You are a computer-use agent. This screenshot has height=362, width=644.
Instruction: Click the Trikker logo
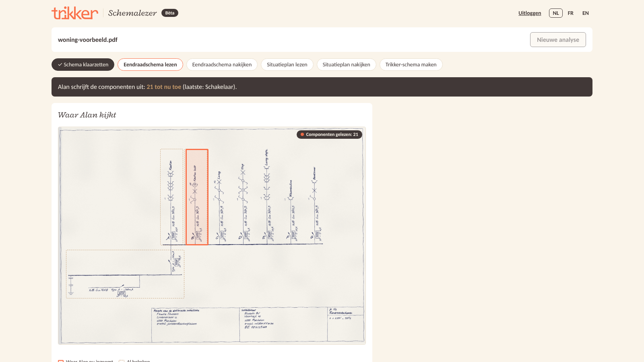(75, 13)
